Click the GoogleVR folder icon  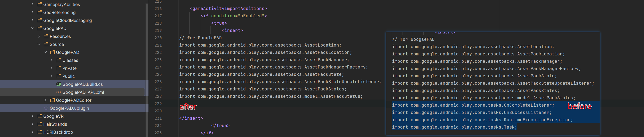[x=40, y=116]
